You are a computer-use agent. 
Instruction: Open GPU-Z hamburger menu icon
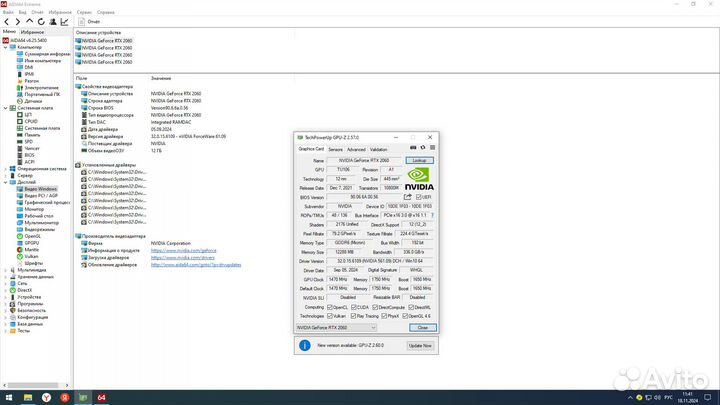click(430, 149)
